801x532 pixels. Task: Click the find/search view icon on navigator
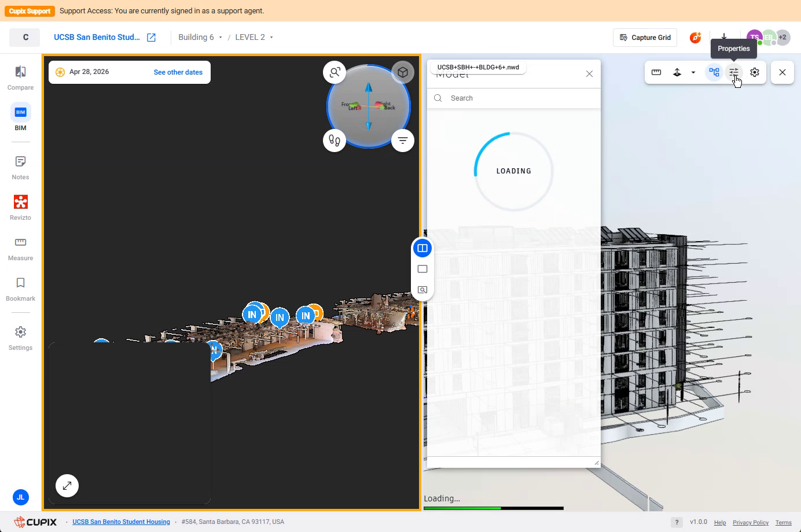[335, 72]
